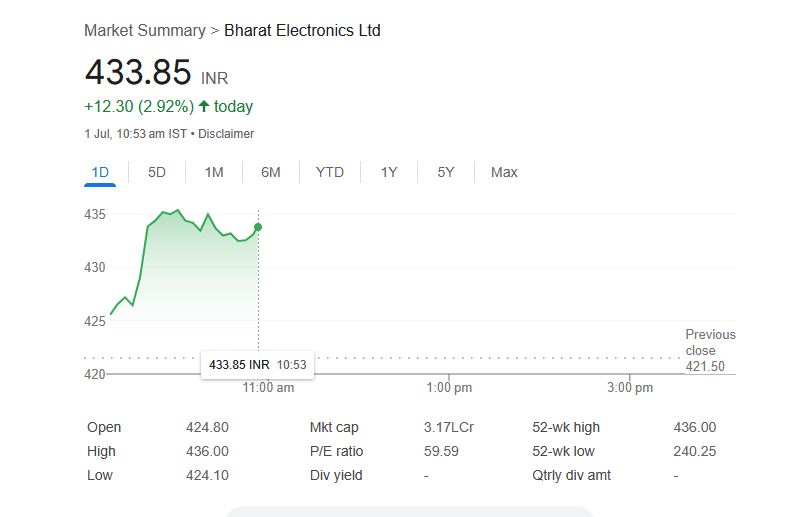The height and width of the screenshot is (517, 786).
Task: Show the 6M chart range
Action: (271, 172)
